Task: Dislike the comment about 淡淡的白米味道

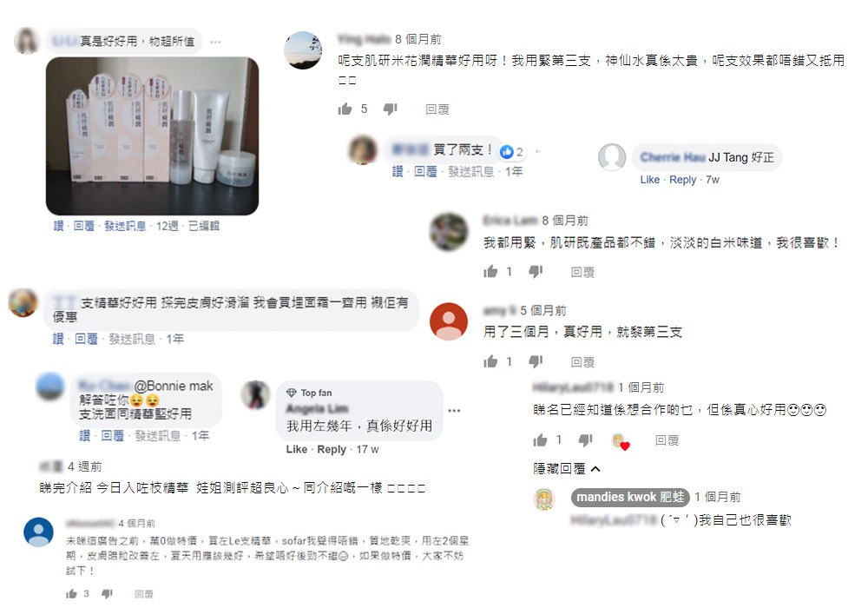Action: [x=536, y=271]
